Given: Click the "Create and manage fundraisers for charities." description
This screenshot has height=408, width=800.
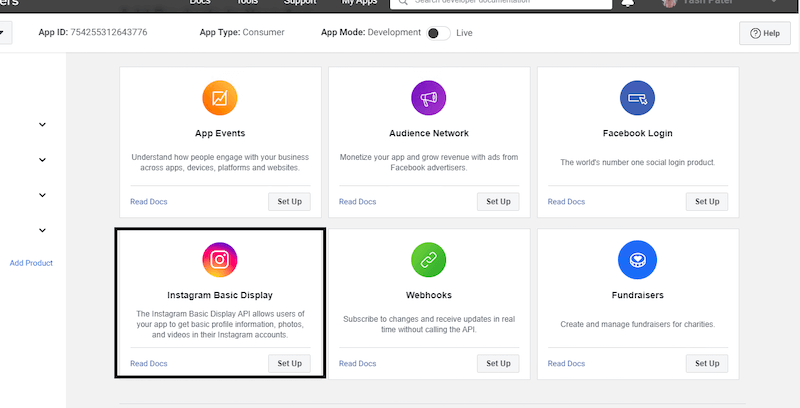Looking at the screenshot, I should pyautogui.click(x=637, y=324).
